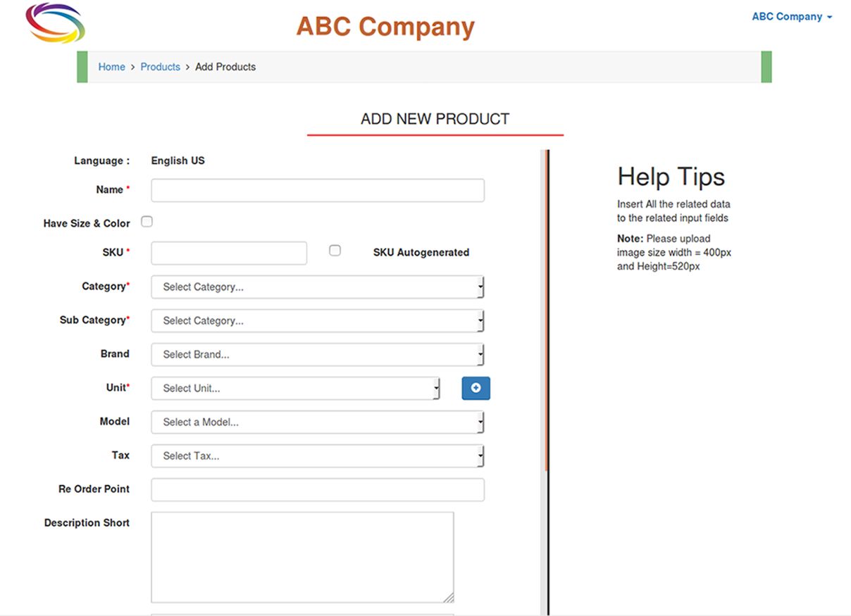Viewport: 851px width, 616px height.
Task: Click the Add Products breadcrumb item
Action: pos(225,67)
